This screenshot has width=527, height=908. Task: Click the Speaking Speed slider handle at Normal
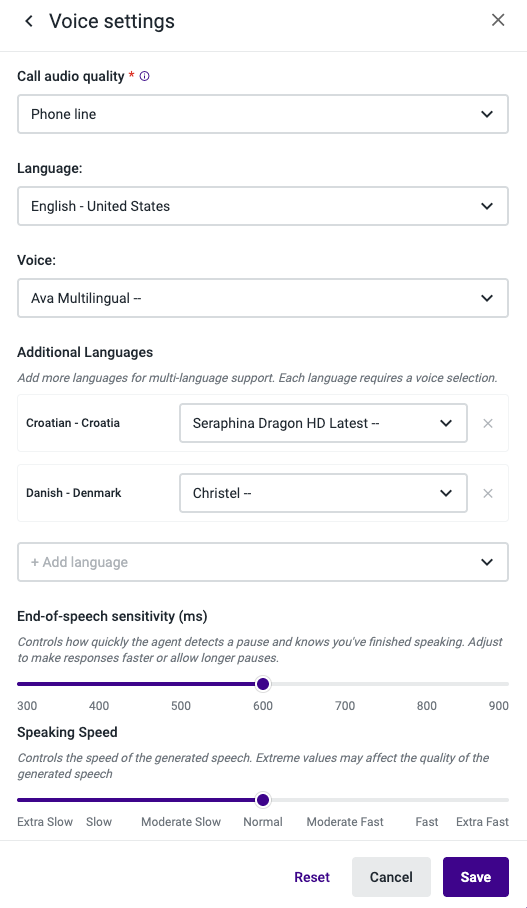click(x=263, y=800)
